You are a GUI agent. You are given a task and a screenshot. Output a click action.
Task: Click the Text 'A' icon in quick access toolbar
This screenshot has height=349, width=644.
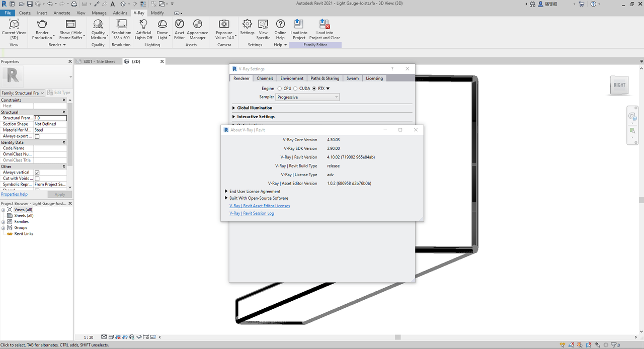click(113, 4)
